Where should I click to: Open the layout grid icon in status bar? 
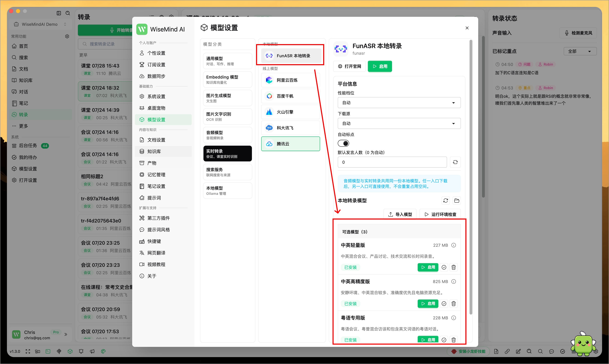click(x=38, y=352)
